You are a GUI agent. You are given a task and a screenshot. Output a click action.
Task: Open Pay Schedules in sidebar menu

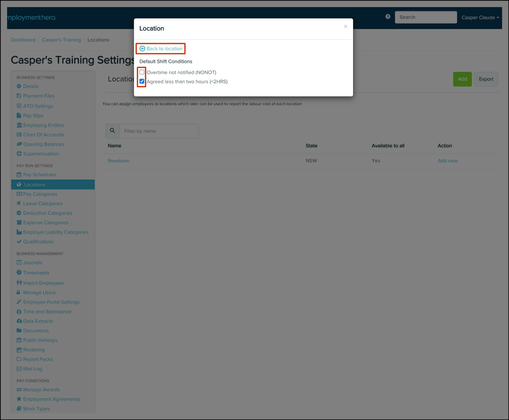(x=40, y=175)
